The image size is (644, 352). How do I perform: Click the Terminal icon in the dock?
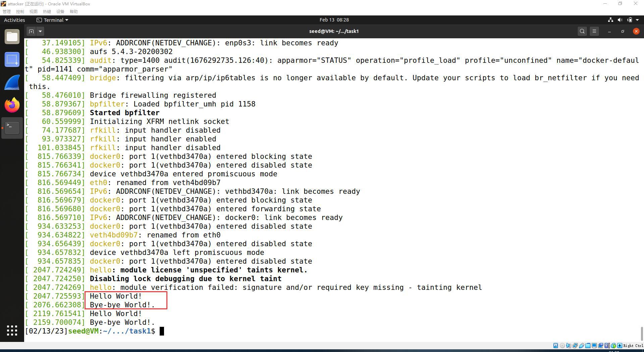click(x=12, y=128)
